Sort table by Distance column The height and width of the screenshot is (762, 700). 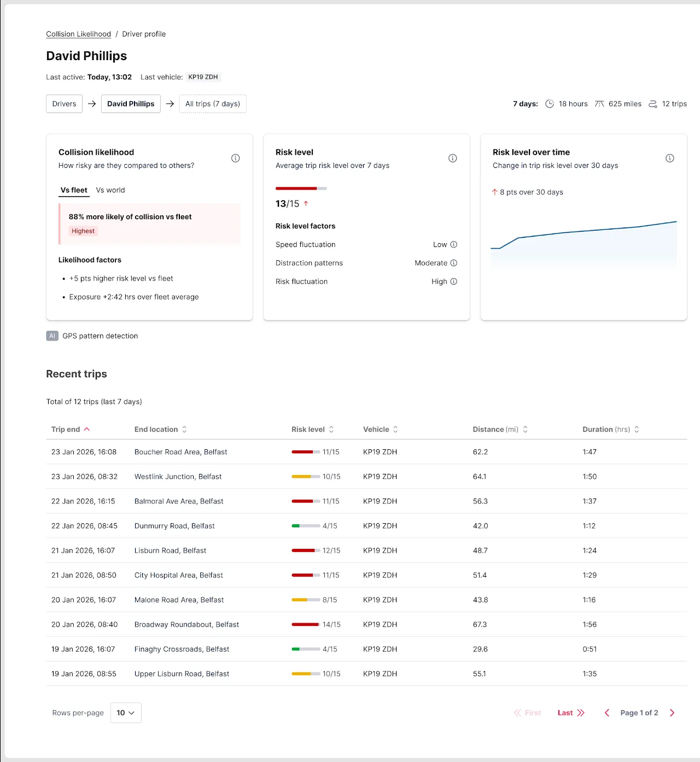tap(500, 430)
